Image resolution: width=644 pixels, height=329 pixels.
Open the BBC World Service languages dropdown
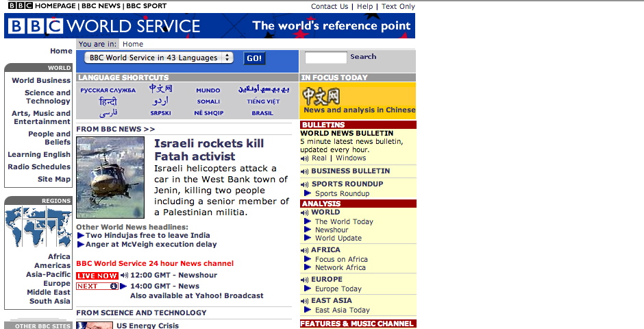(158, 58)
